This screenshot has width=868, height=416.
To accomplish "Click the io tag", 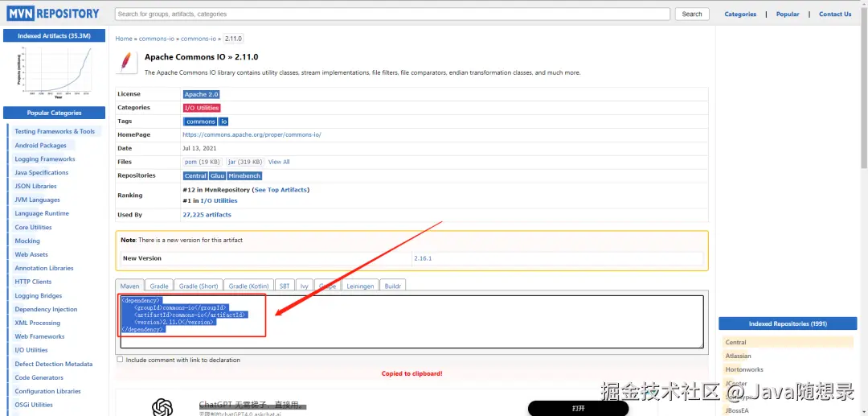I will [223, 122].
